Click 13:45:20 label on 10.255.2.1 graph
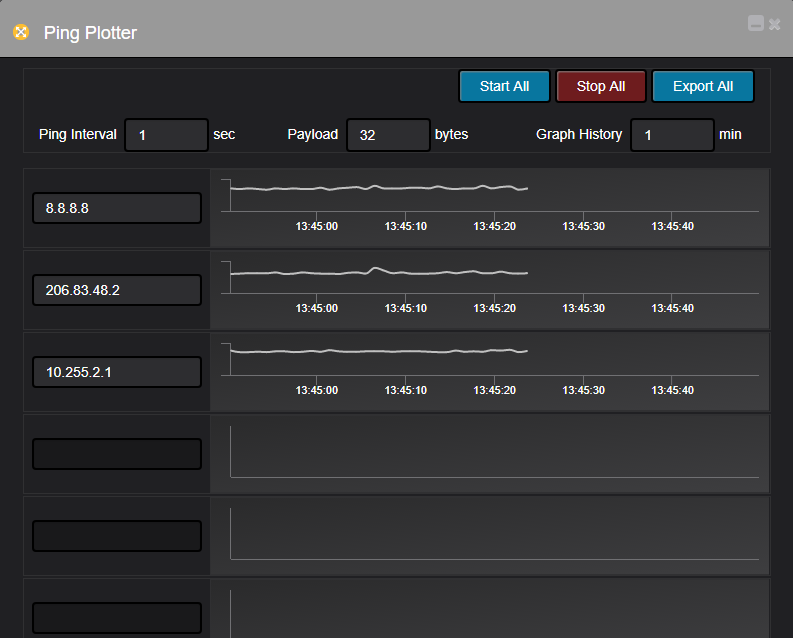 (x=495, y=390)
